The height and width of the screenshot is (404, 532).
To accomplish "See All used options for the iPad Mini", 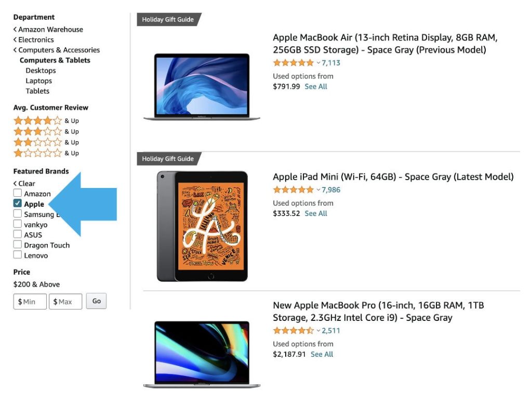I will [x=316, y=213].
